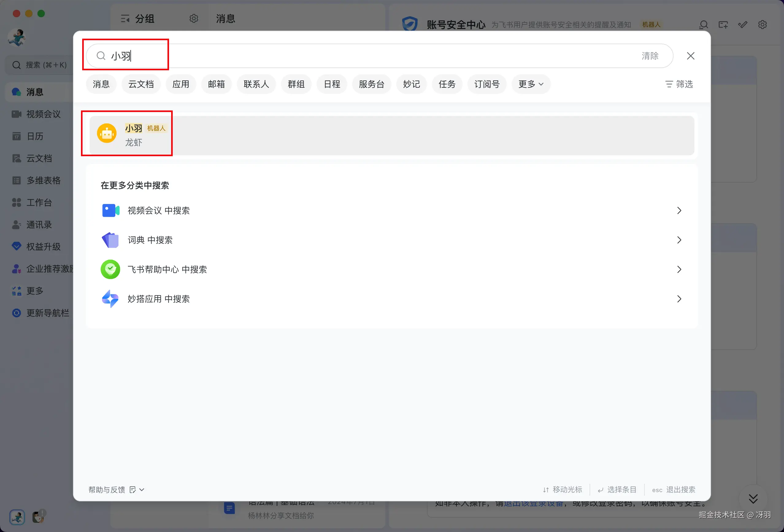Viewport: 784px width, 532px height.
Task: Expand the 更多 filter dropdown
Action: (x=531, y=84)
